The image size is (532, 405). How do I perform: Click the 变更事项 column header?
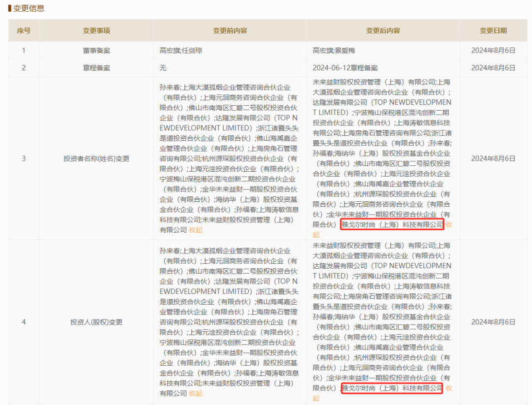coord(97,31)
